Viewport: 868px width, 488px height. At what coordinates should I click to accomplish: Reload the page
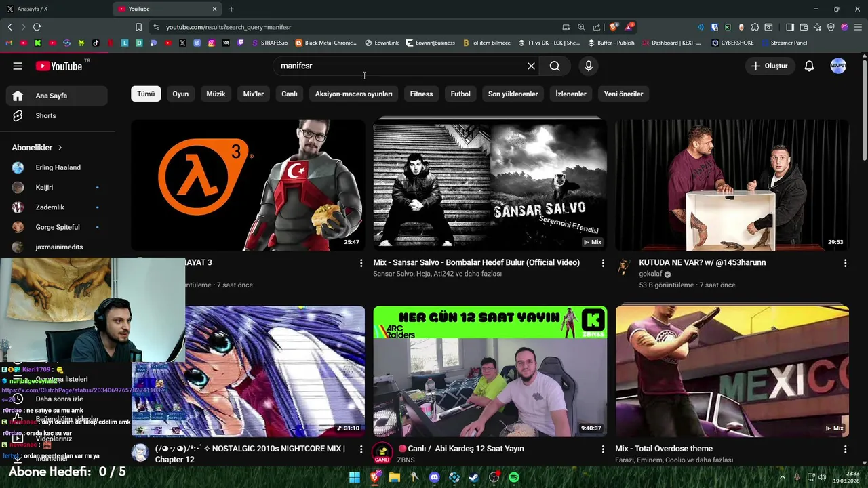pyautogui.click(x=37, y=27)
